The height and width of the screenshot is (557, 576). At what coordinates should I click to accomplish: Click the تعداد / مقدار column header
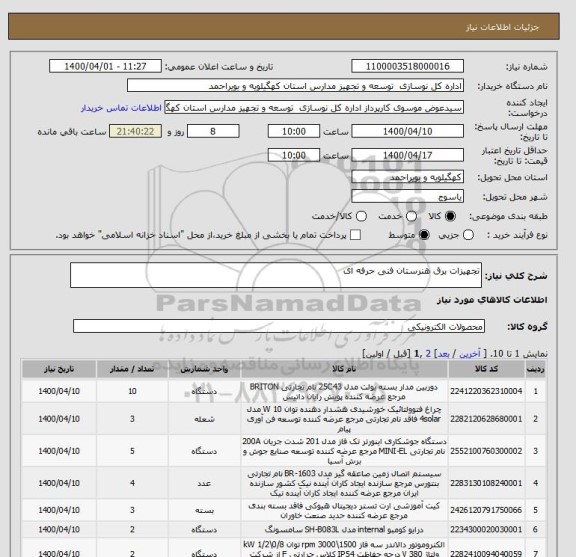point(132,369)
